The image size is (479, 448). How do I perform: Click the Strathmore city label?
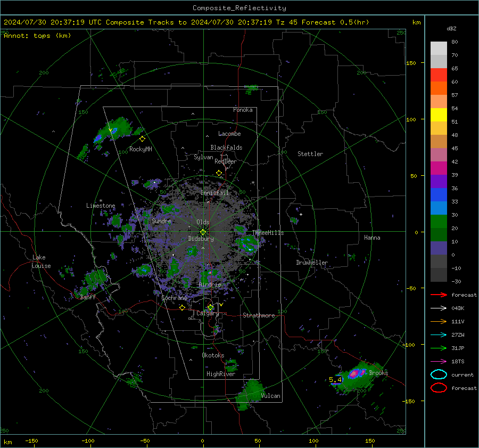(x=259, y=315)
